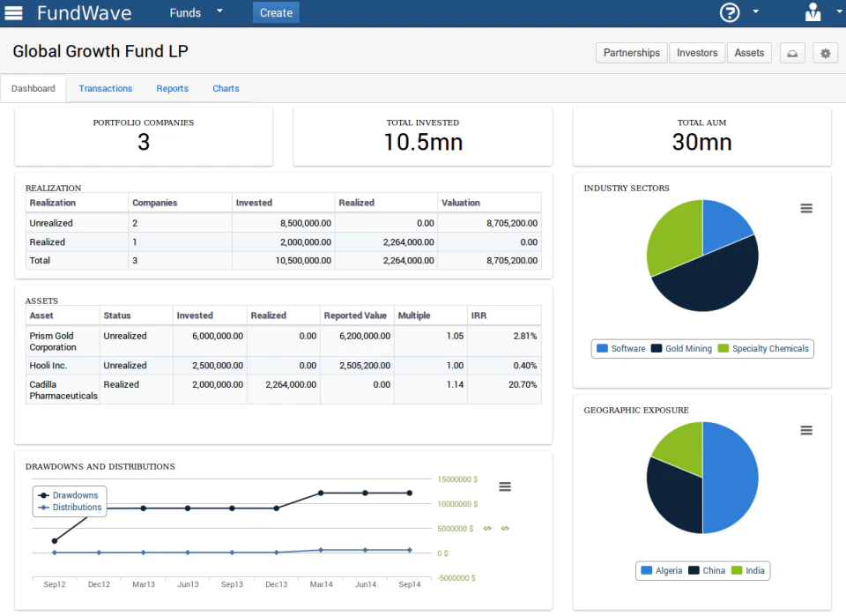The image size is (846, 616).
Task: Switch to the Transactions tab
Action: pyautogui.click(x=105, y=88)
